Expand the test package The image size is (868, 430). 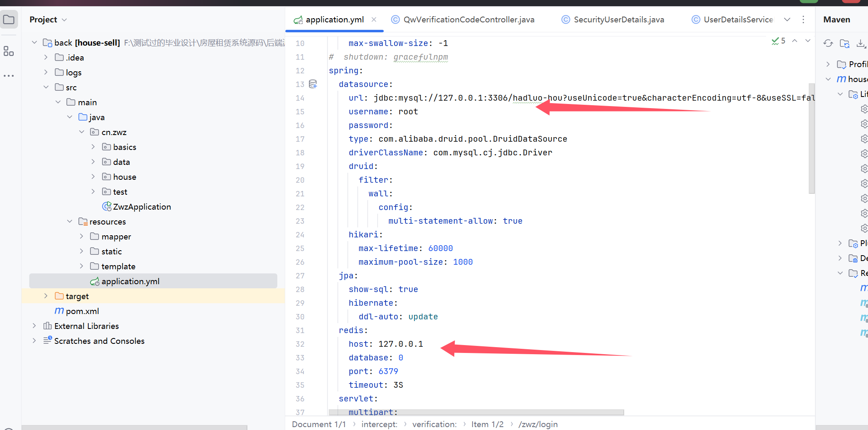[x=93, y=191]
